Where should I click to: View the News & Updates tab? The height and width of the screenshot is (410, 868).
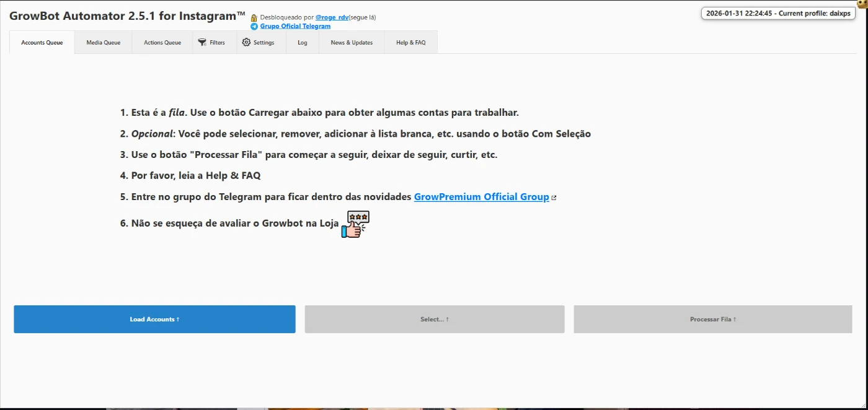(352, 43)
